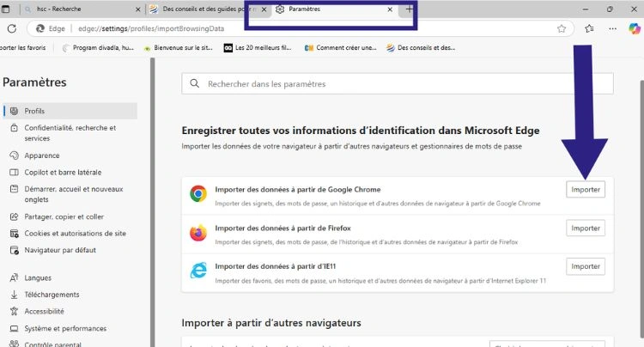
Task: Click Importer button in the Firefox row
Action: (586, 228)
